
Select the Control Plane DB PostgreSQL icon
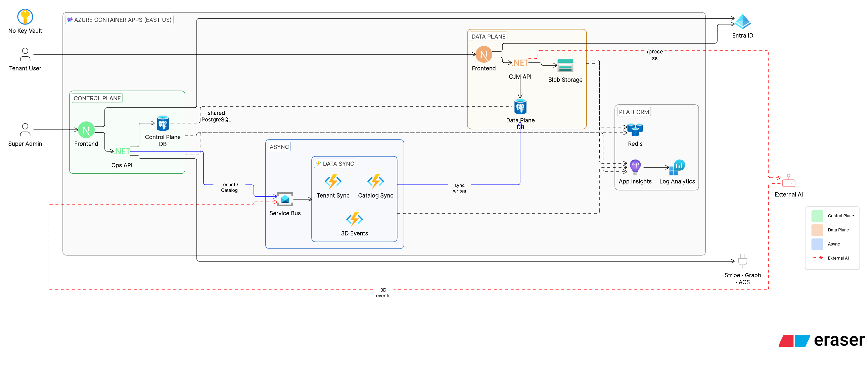coord(163,123)
